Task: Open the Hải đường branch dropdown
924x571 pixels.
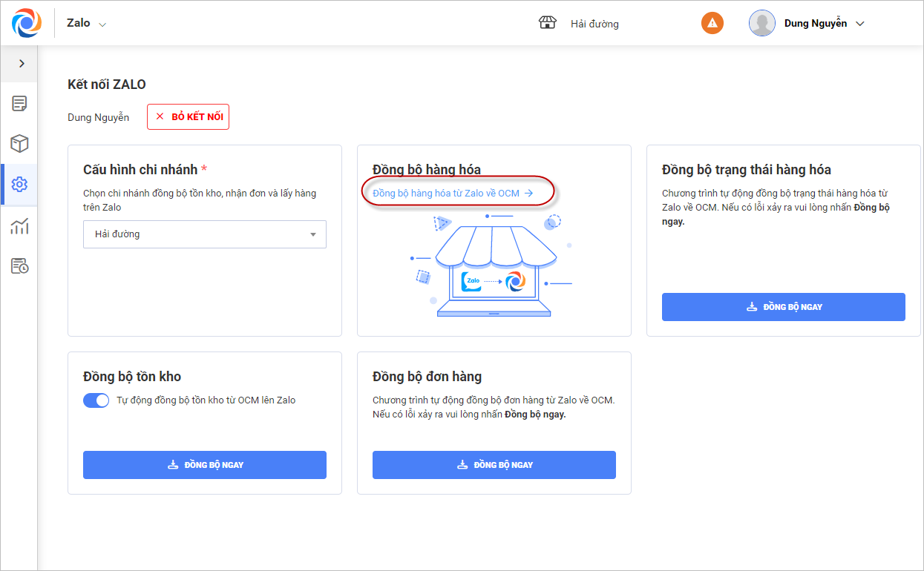Action: click(x=204, y=234)
